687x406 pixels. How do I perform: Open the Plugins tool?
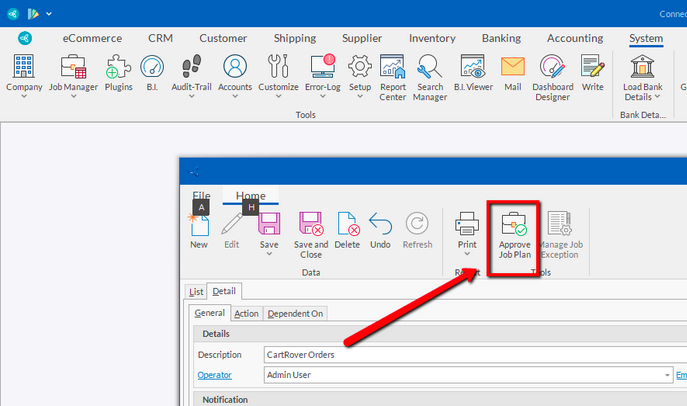[x=118, y=73]
